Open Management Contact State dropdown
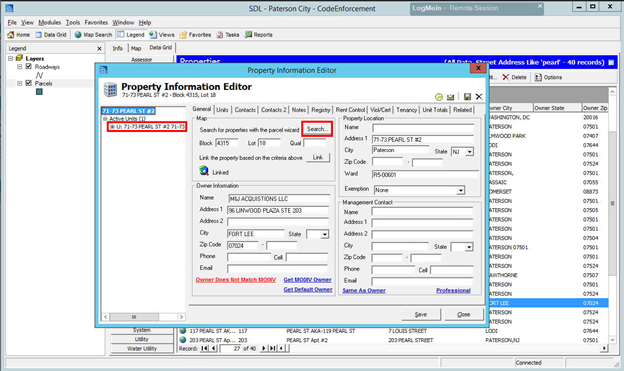 (x=469, y=247)
